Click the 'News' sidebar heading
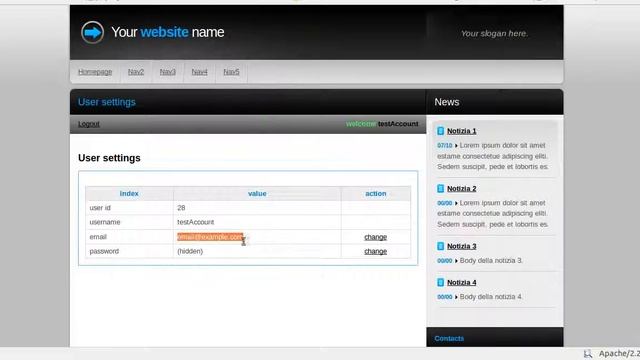The image size is (640, 360). (x=447, y=102)
